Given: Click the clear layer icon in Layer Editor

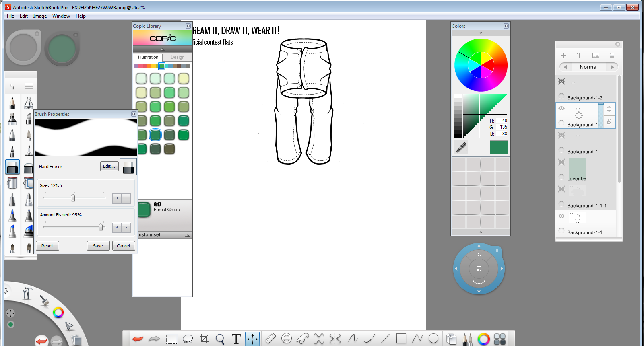Looking at the screenshot, I should [612, 56].
